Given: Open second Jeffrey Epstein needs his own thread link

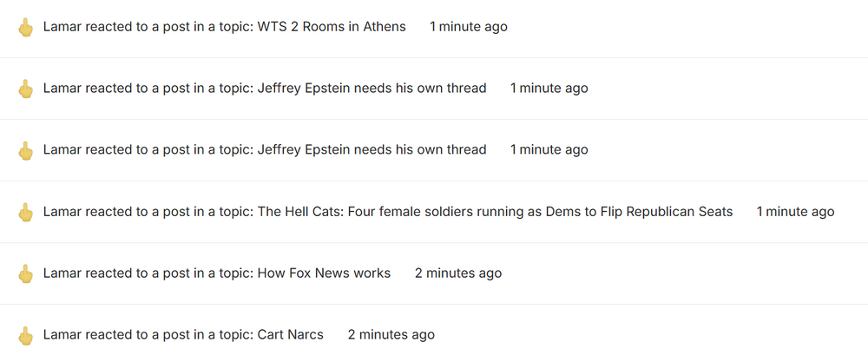Looking at the screenshot, I should coord(372,150).
